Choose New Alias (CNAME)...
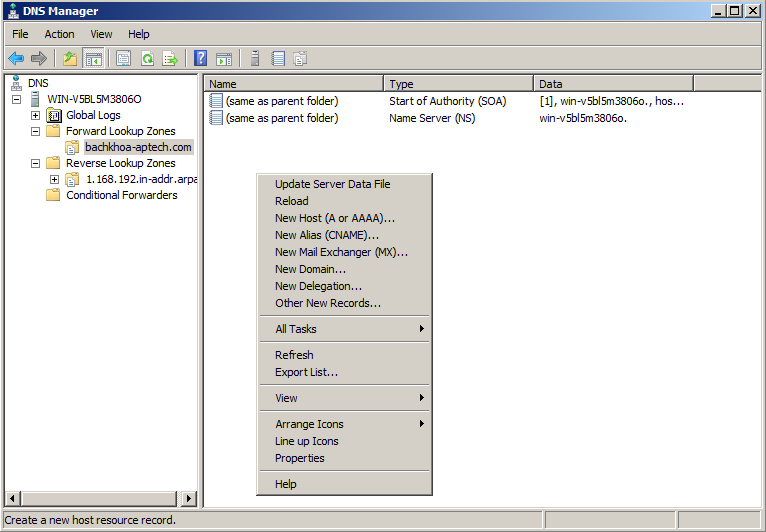Image resolution: width=766 pixels, height=532 pixels. pos(344,235)
